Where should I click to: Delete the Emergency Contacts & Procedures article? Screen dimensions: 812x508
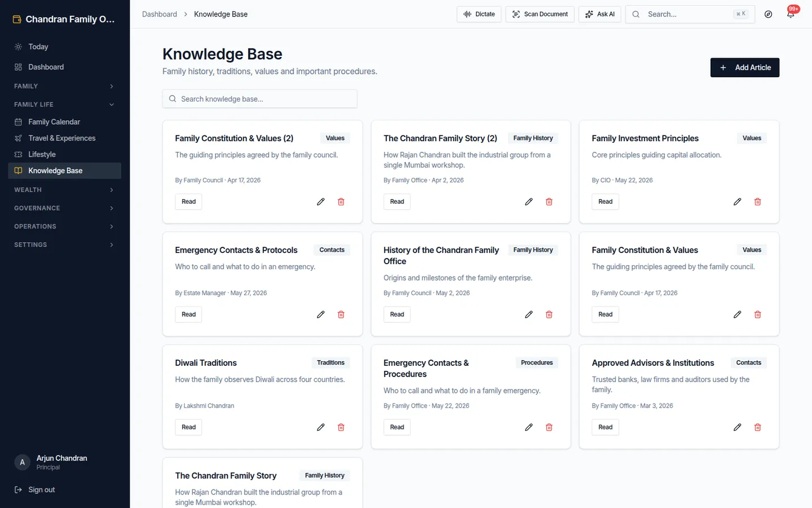click(x=549, y=427)
